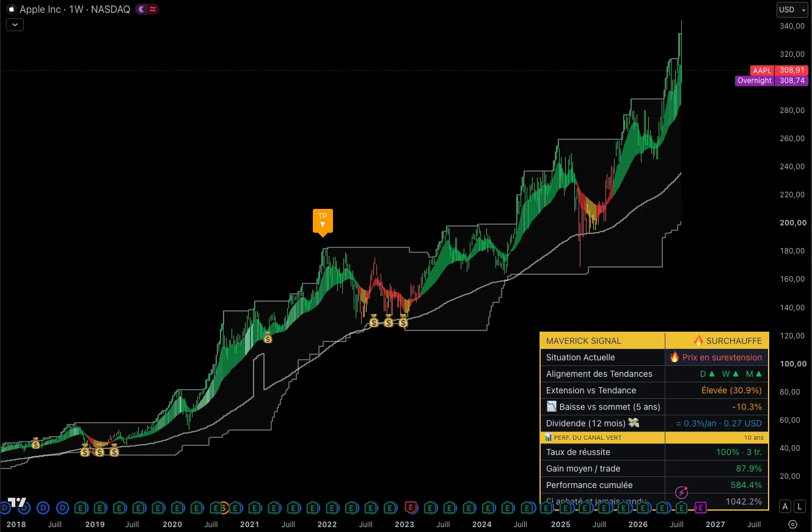Click the lone money bag marker near the 120 level
Viewport: 812px width, 532px height.
(268, 337)
